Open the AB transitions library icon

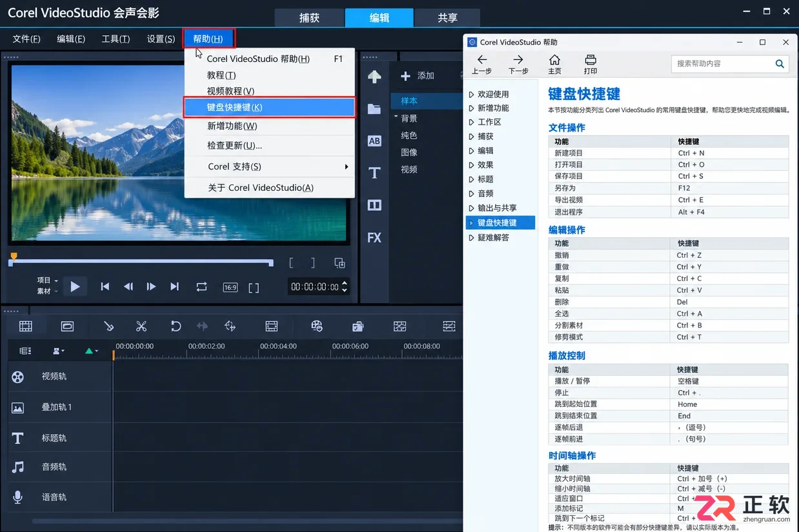click(x=374, y=141)
